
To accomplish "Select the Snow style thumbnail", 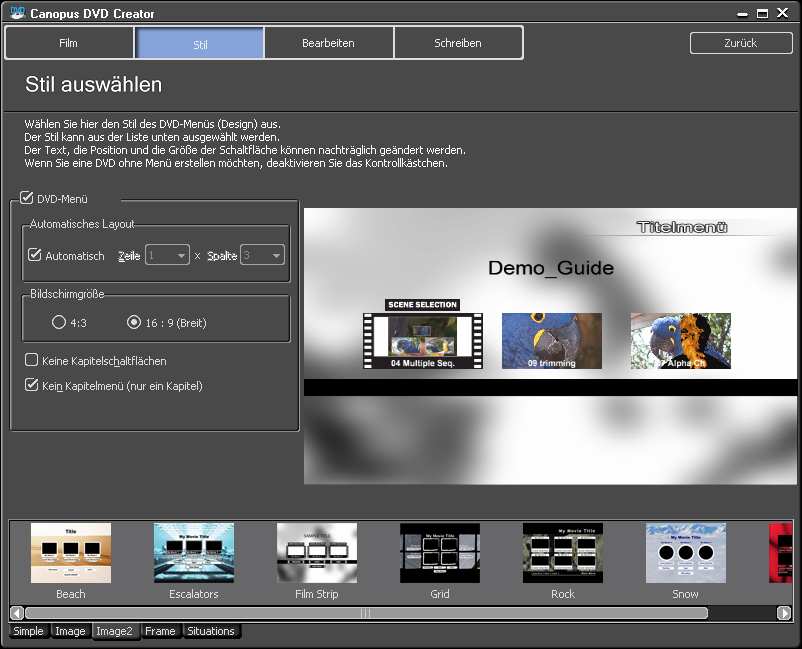I will point(686,553).
